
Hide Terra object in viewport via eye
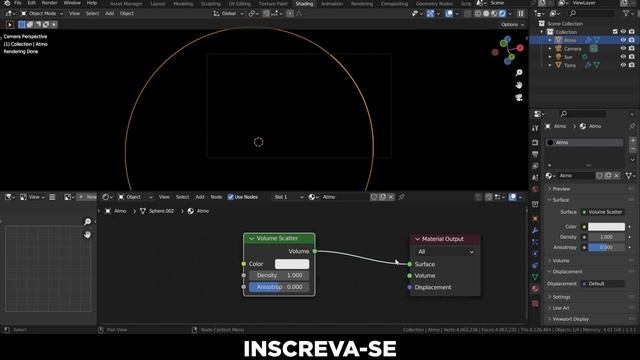623,65
